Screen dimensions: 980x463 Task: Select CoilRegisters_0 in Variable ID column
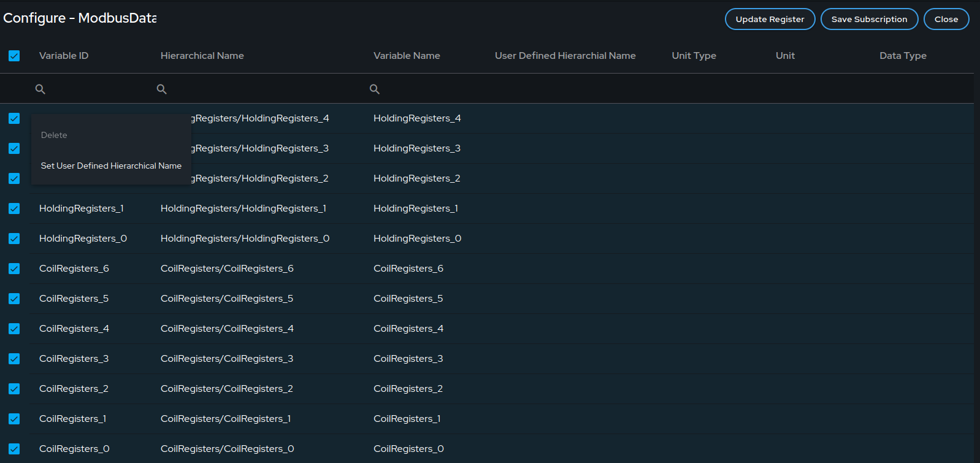pos(74,449)
